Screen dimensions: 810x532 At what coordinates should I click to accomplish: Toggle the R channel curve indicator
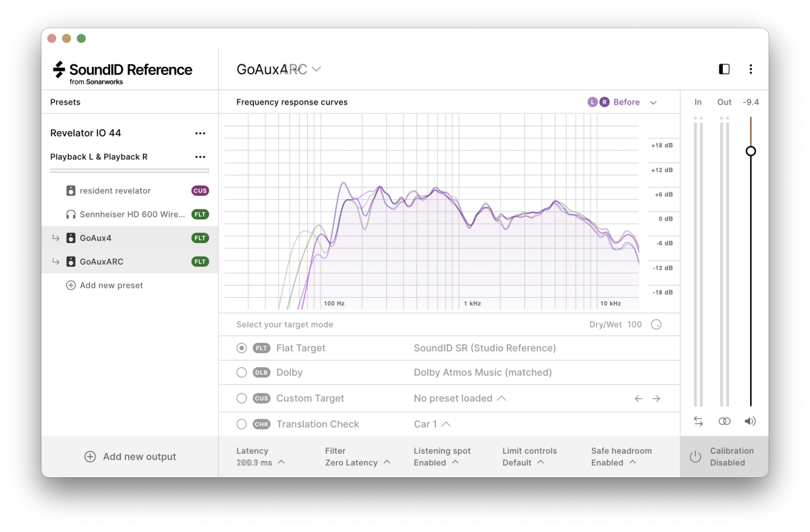[604, 102]
